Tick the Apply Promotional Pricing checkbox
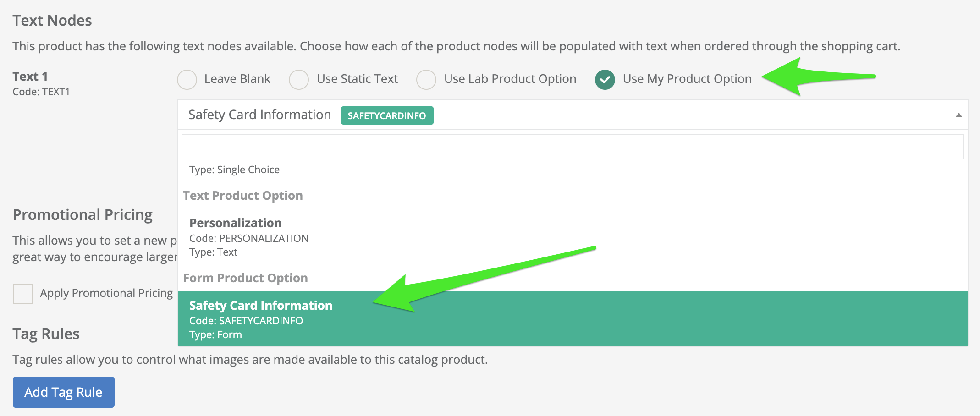This screenshot has width=980, height=416. [x=23, y=294]
